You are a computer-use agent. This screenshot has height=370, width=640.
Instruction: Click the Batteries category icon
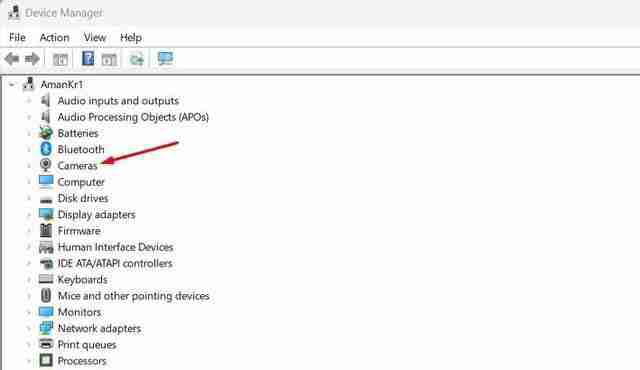pyautogui.click(x=46, y=133)
